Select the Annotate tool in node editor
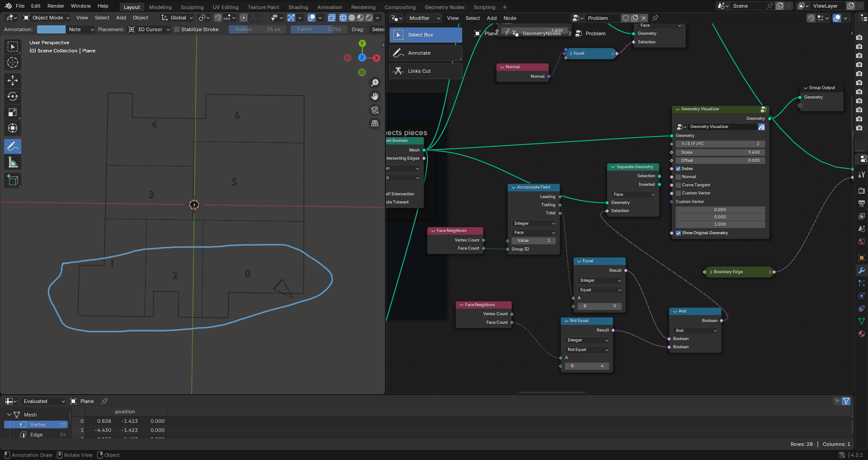Screen dimensions: 868x460 pos(425,53)
